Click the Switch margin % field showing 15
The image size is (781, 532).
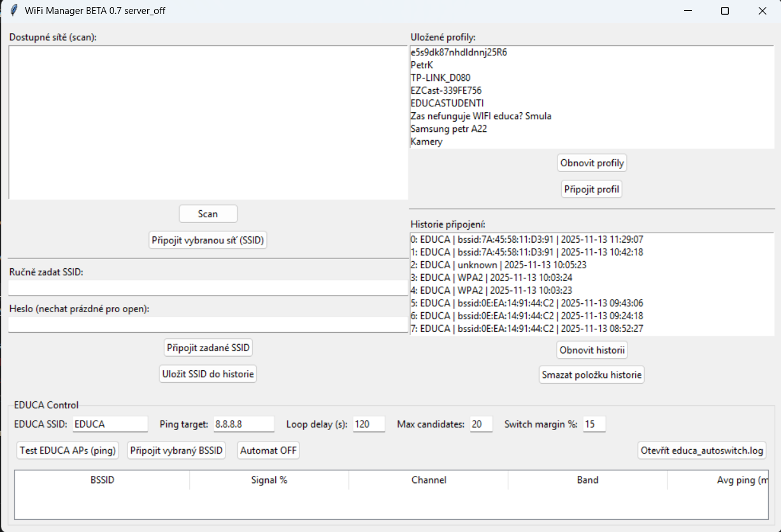[594, 424]
